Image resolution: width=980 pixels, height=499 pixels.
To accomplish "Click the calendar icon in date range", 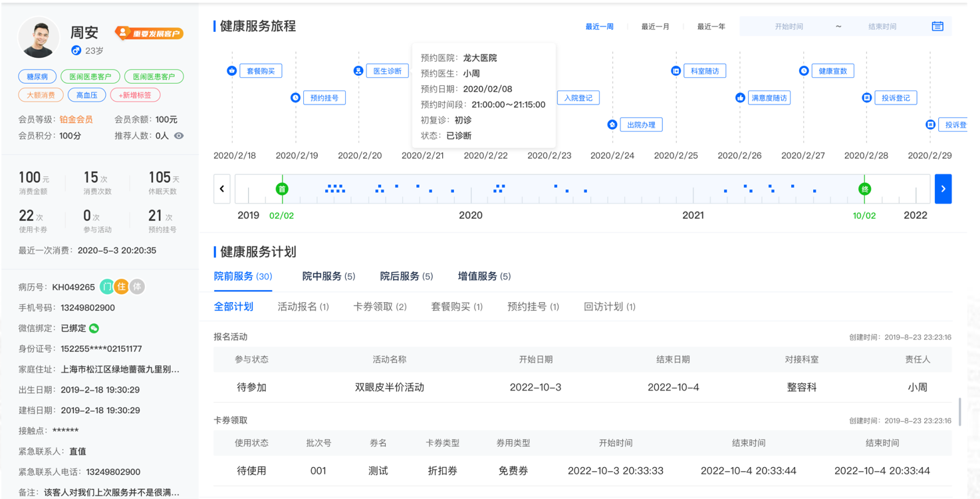I will 937,27.
